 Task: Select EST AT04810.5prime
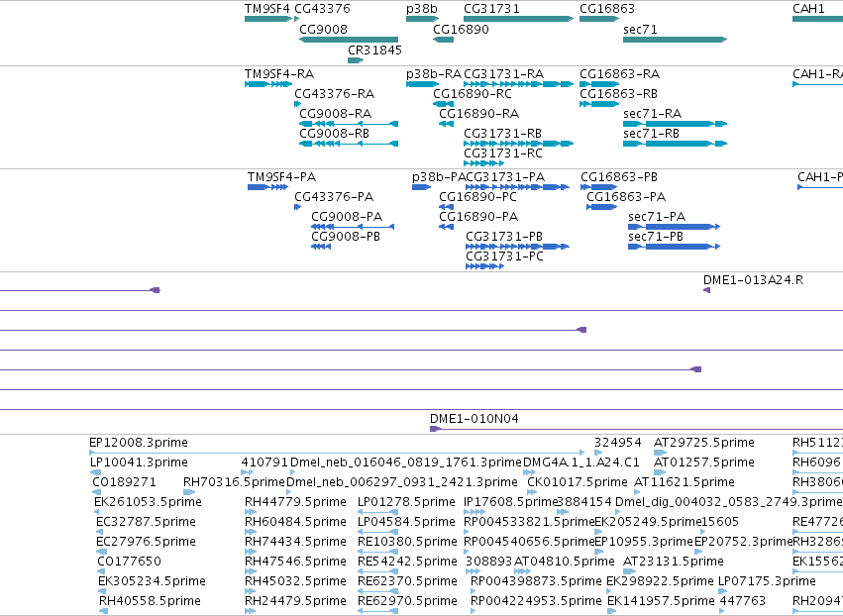523,571
